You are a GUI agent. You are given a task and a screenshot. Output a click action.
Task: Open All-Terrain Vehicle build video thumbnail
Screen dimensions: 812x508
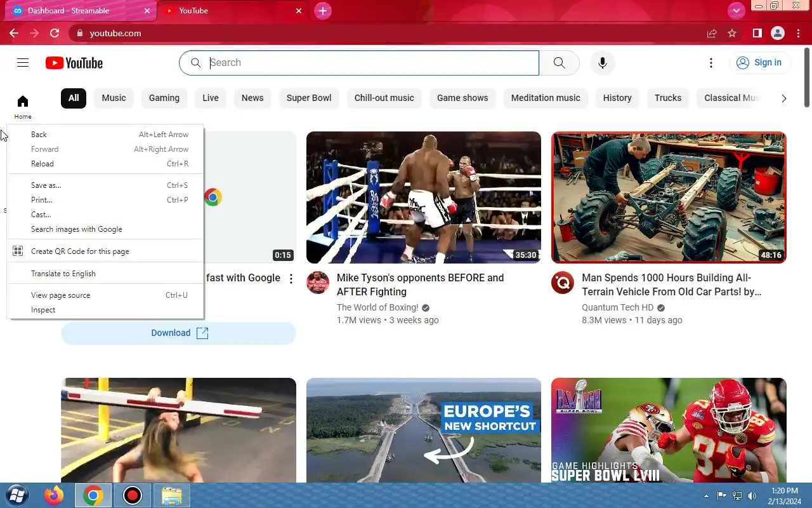[x=669, y=197]
